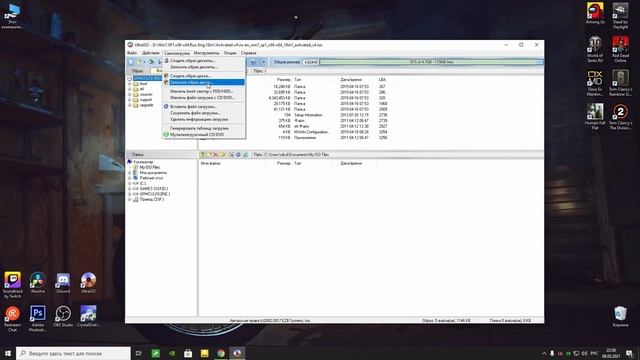Select the sources folder in image tree

pos(146,94)
